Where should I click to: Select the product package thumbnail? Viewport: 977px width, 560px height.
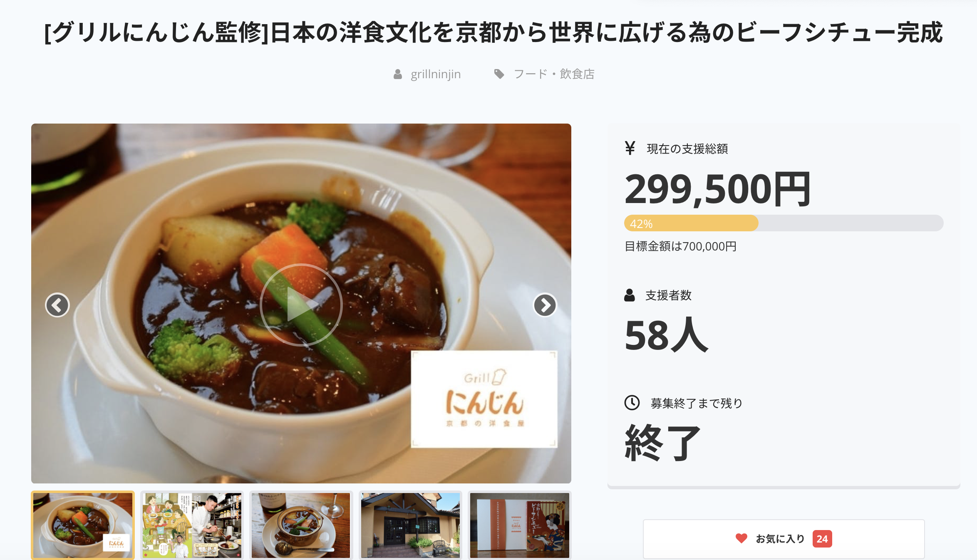[519, 525]
